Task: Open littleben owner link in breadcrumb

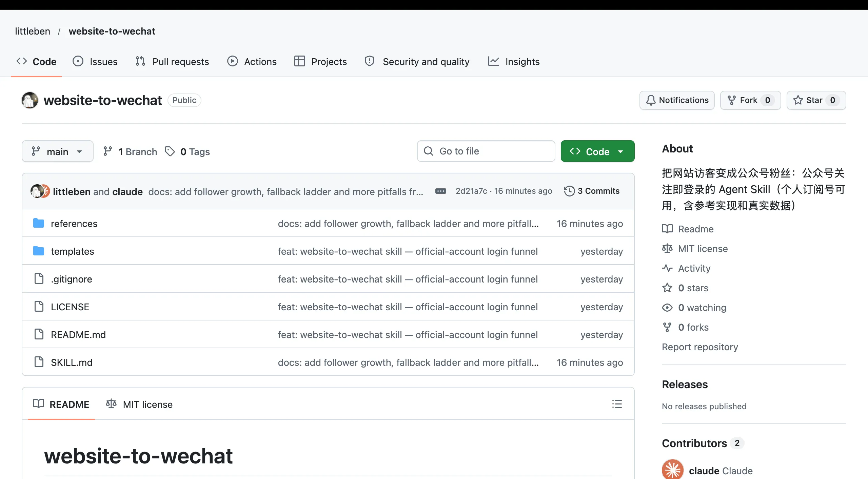Action: [x=33, y=31]
